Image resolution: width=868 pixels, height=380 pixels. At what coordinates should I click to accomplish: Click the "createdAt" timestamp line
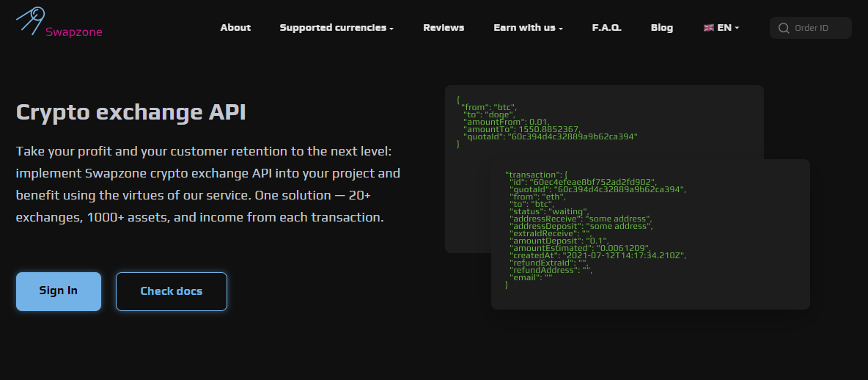point(598,255)
